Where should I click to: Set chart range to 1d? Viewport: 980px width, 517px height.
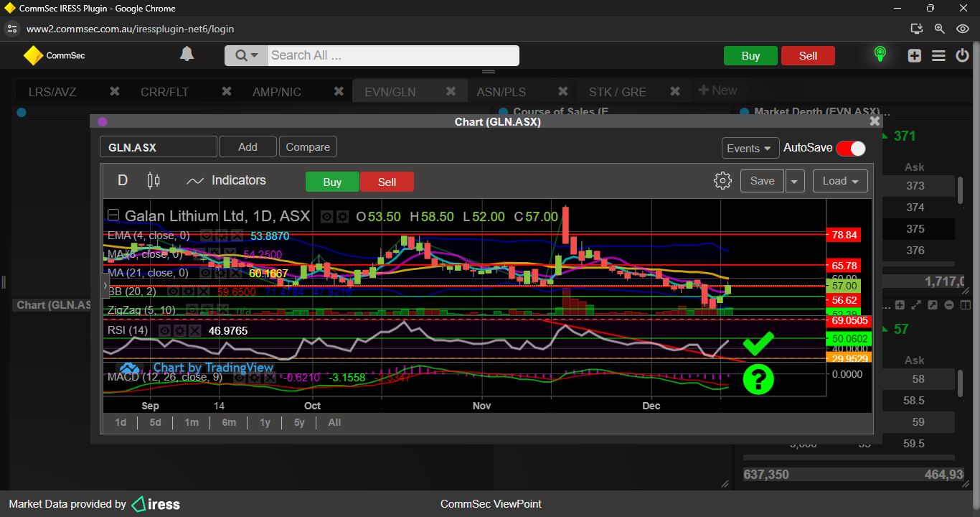[121, 422]
